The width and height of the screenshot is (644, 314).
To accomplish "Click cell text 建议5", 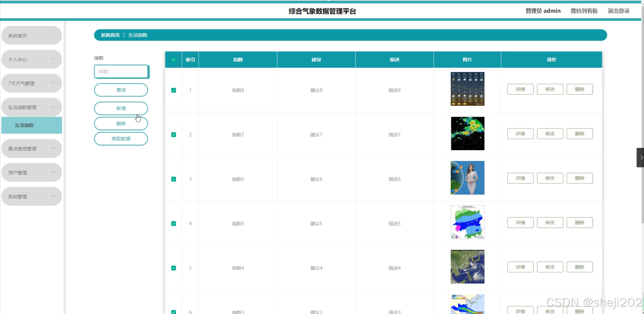I will pos(316,224).
